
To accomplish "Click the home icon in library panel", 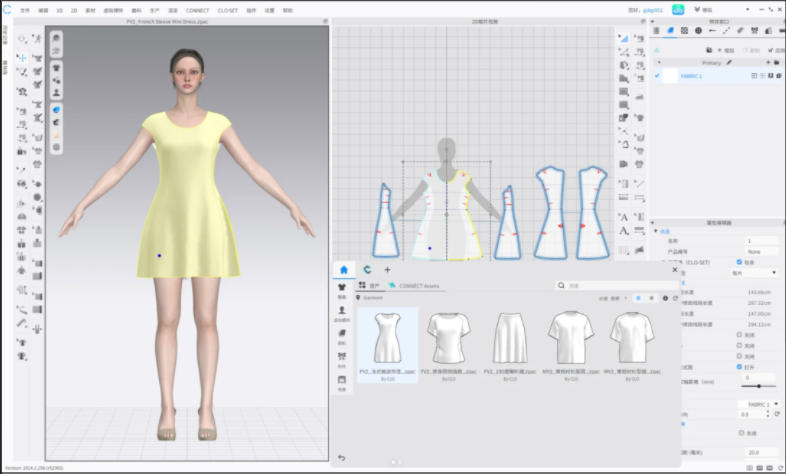I will coord(344,270).
